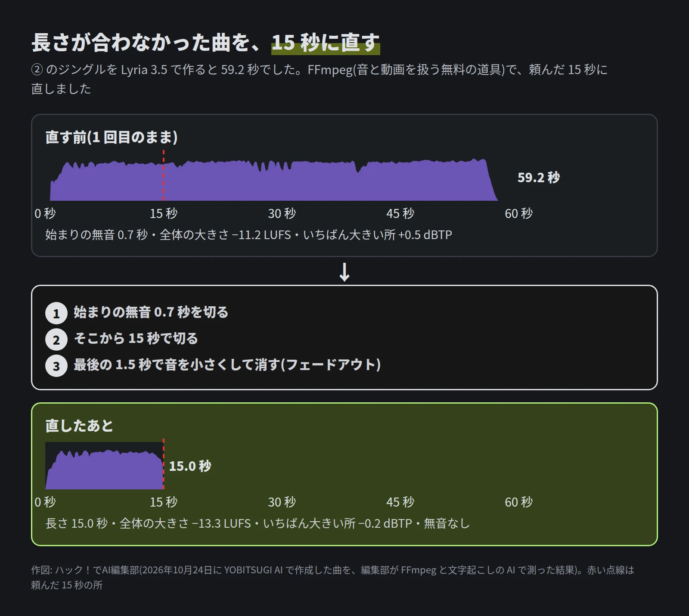689x616 pixels.
Task: Click the 45 秒 axis label in 直したあと panel
Action: coord(400,502)
